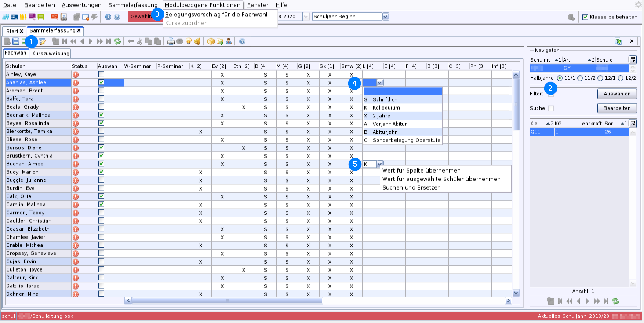
Task: Open the date dropdown arrow left of Schuljahr Beginn
Action: click(306, 16)
